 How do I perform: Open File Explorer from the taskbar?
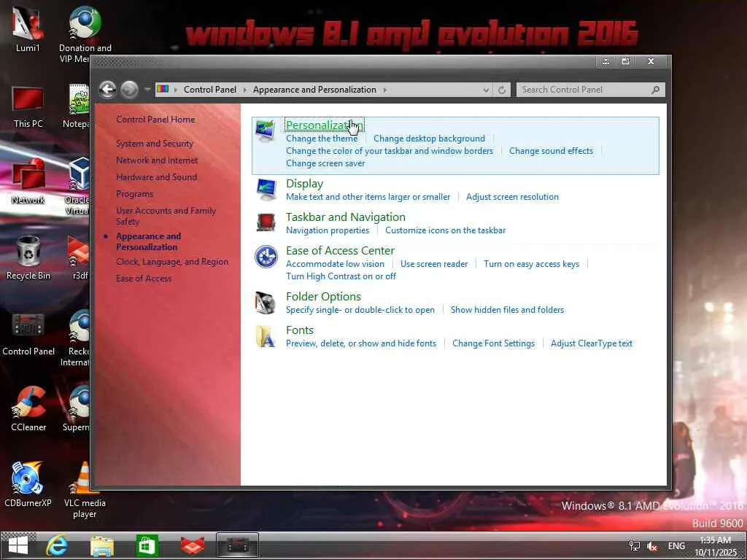click(102, 545)
